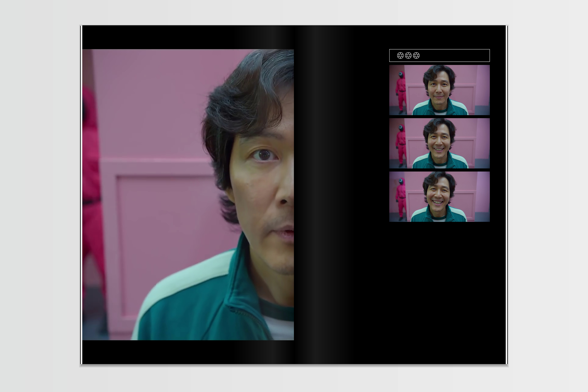Screen dimensions: 588x392
Task: Click the middle honeycomb circle icon
Action: [x=408, y=56]
